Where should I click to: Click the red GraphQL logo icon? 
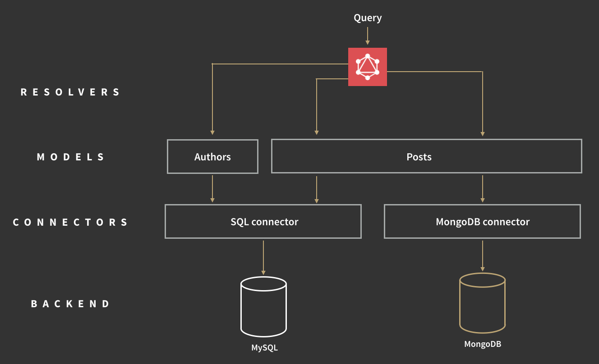[368, 67]
